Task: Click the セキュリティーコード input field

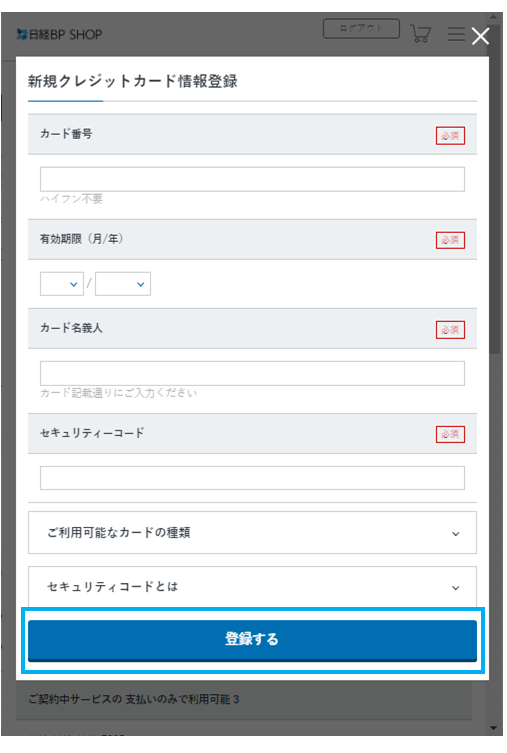Action: point(252,478)
